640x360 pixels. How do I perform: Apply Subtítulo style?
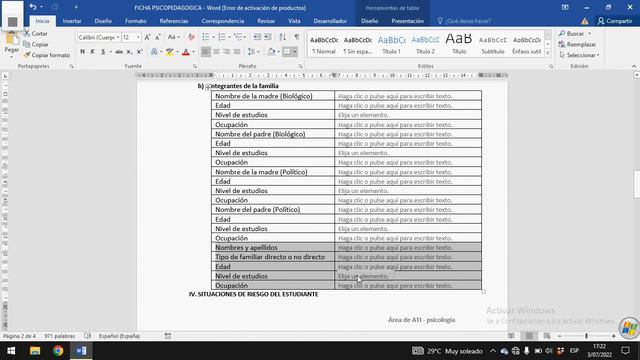[x=493, y=44]
